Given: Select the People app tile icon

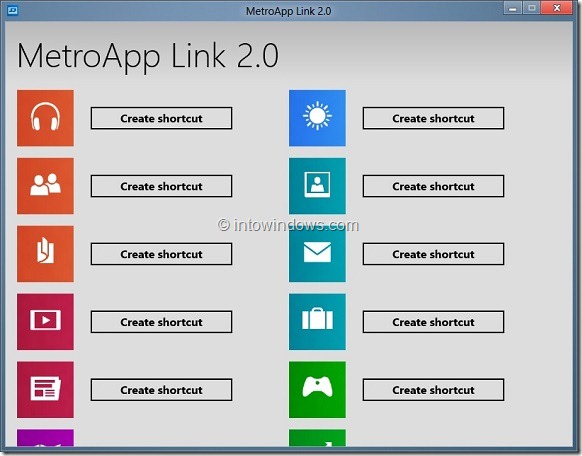Looking at the screenshot, I should [x=45, y=186].
